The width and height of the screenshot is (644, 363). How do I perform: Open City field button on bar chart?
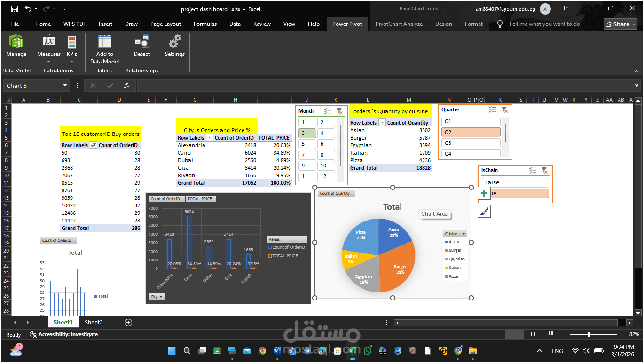pos(157,297)
